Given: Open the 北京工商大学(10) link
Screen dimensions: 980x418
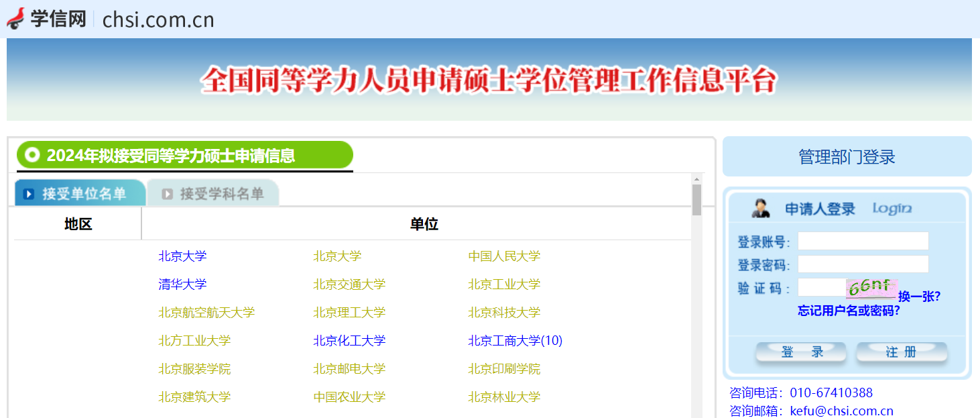Looking at the screenshot, I should click(515, 341).
